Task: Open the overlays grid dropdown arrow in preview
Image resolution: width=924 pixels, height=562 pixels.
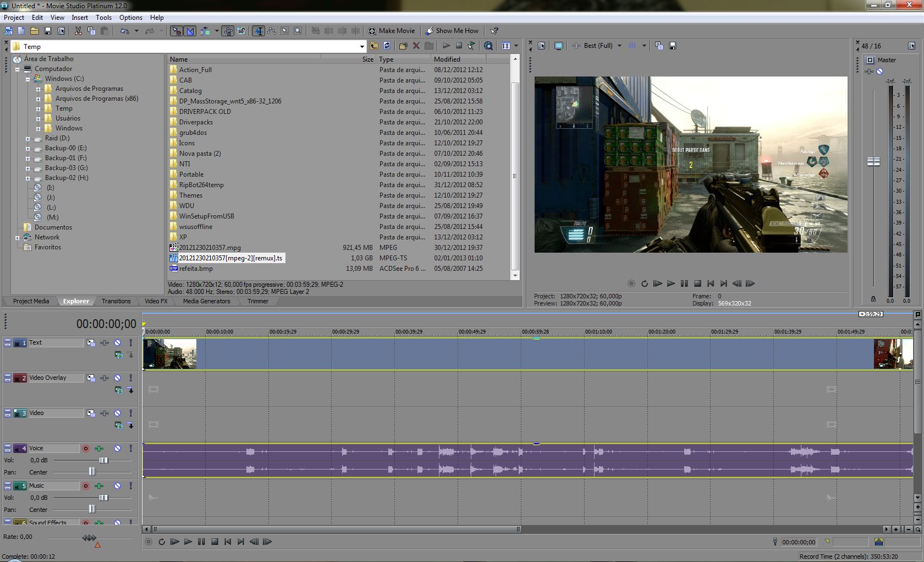Action: point(644,46)
